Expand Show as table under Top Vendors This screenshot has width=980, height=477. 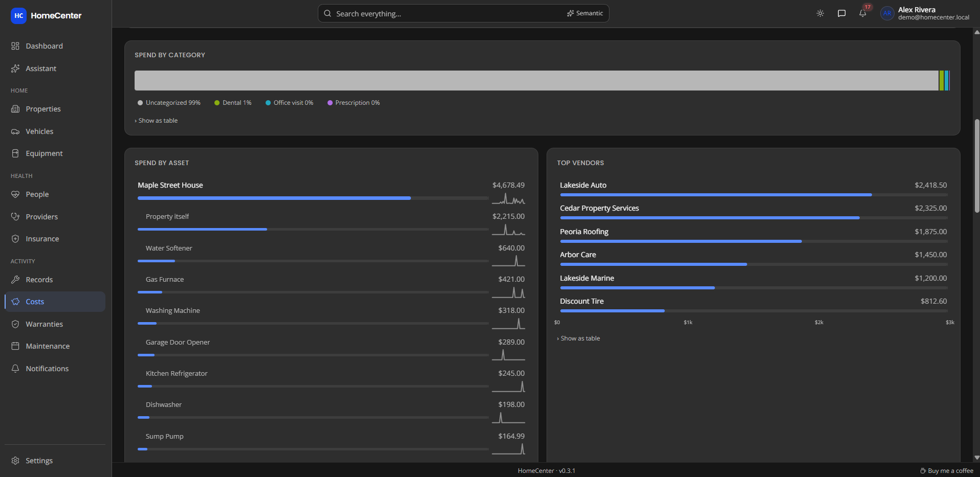pos(578,338)
